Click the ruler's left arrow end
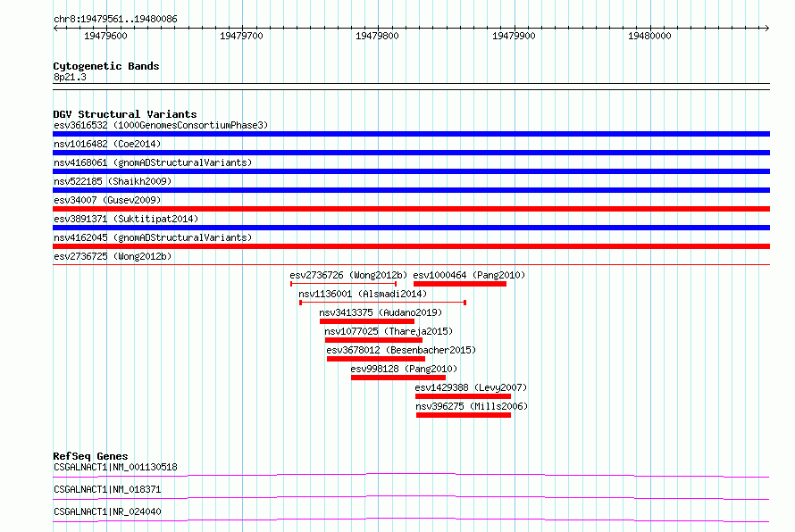795x532 pixels. pyautogui.click(x=55, y=29)
